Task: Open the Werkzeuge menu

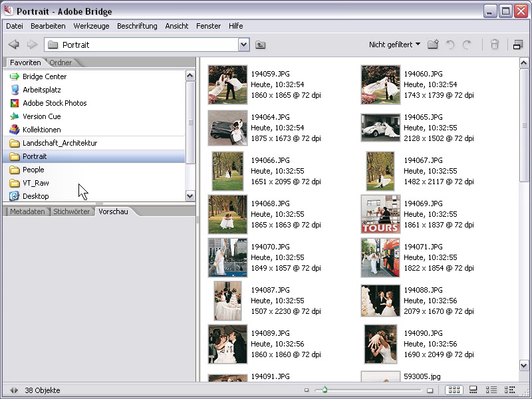Action: tap(91, 26)
